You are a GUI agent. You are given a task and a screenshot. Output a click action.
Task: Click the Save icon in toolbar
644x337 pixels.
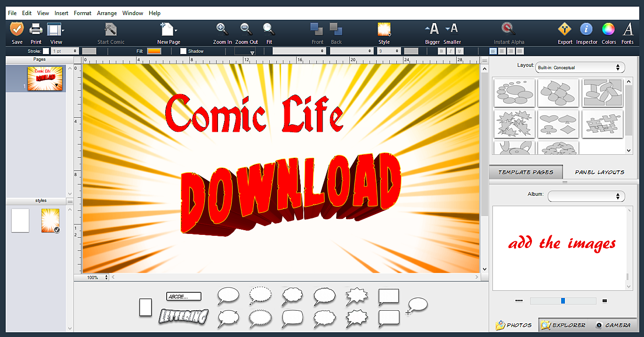17,30
